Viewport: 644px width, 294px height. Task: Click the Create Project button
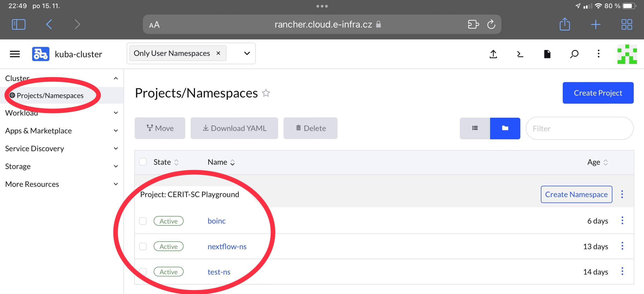point(598,93)
